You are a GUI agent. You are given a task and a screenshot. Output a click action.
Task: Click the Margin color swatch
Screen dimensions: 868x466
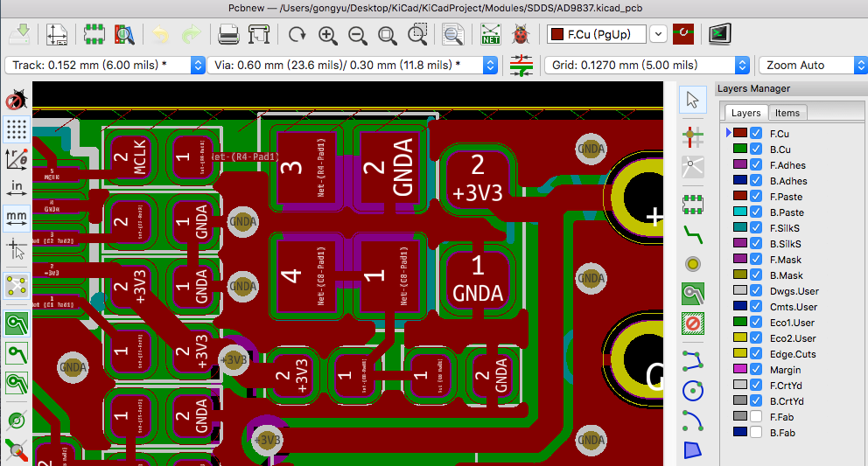coord(740,369)
